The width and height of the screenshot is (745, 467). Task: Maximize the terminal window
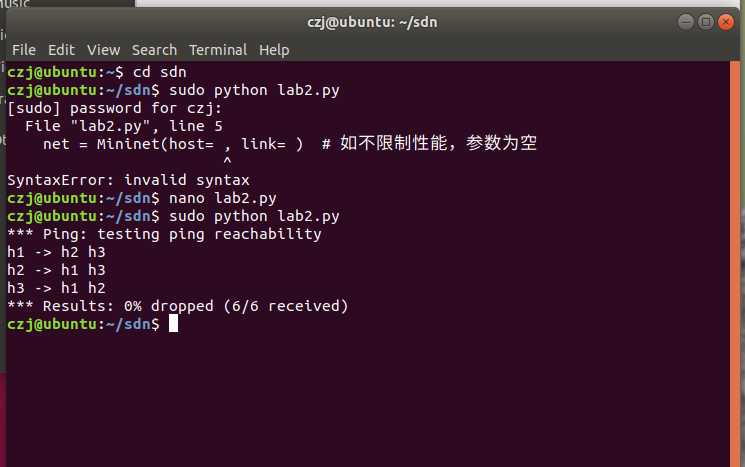coord(706,22)
